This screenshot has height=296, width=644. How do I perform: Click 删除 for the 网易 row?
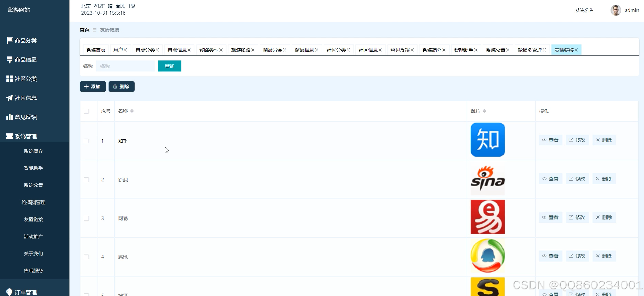pos(604,217)
